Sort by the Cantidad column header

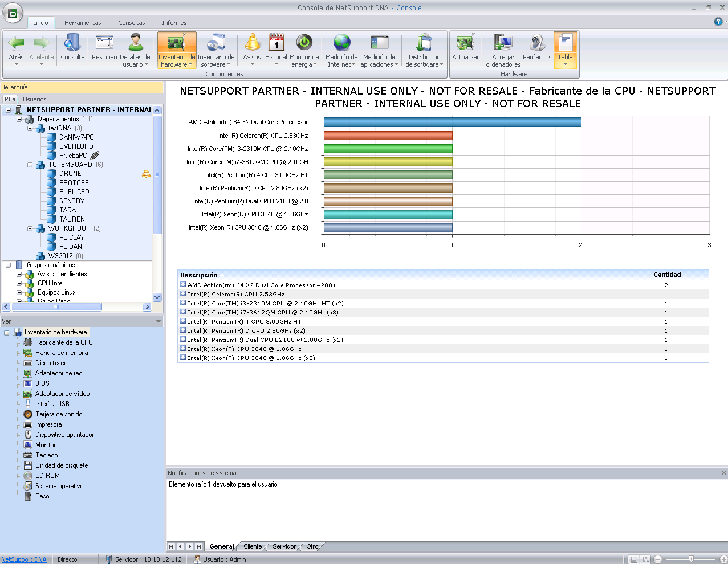click(667, 275)
